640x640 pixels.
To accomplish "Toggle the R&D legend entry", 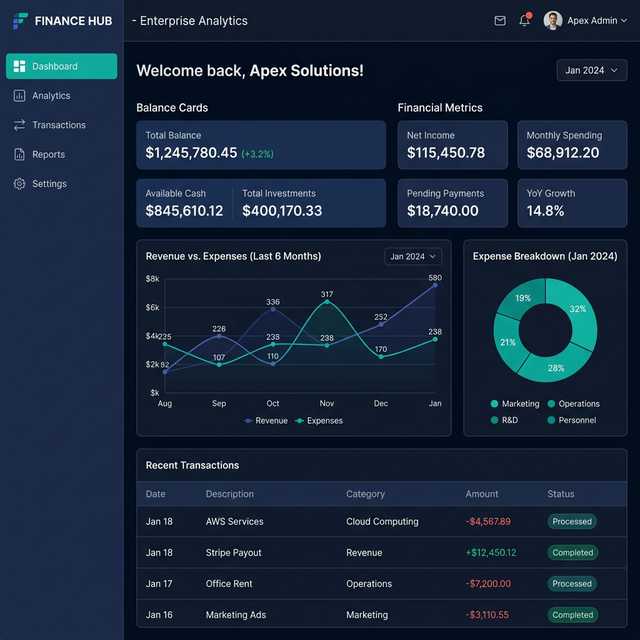I will pyautogui.click(x=504, y=420).
